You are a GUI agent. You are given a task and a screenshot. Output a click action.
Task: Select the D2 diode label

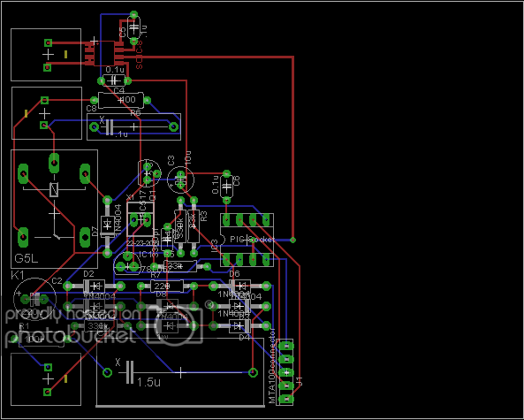click(88, 274)
